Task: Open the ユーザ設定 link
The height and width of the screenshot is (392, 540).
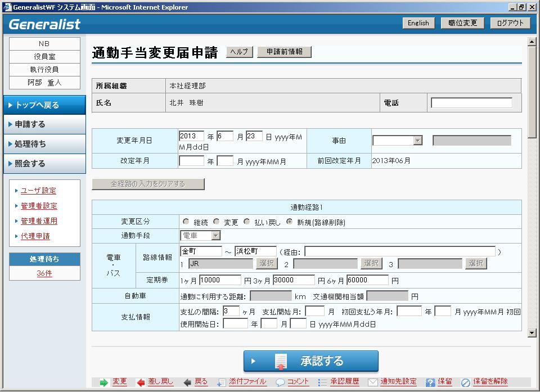Action: pyautogui.click(x=38, y=191)
